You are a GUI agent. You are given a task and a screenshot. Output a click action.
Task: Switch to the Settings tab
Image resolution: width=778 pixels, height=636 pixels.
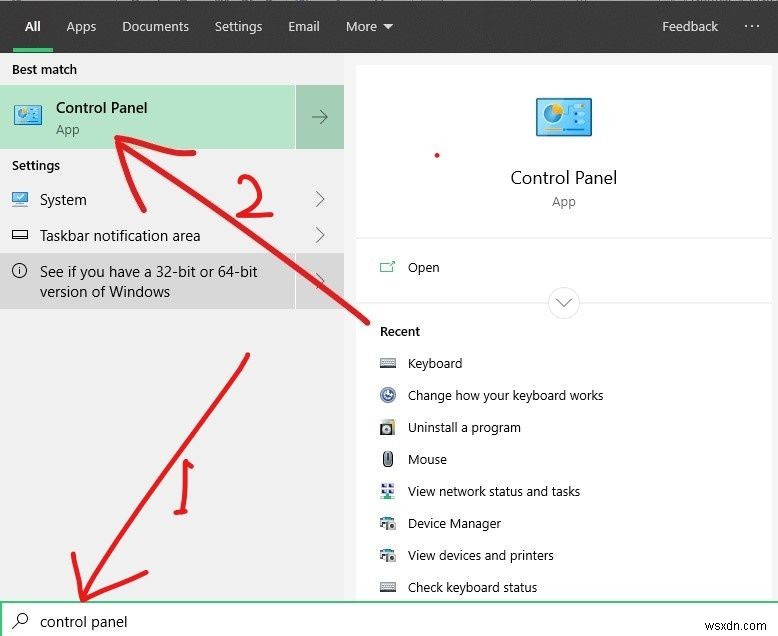click(238, 26)
